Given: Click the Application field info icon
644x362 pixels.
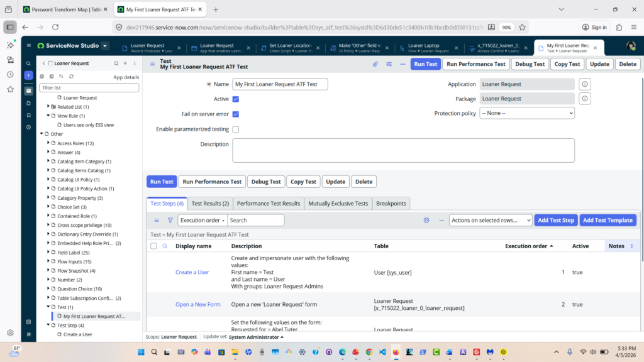Looking at the screenshot, I should 584,84.
